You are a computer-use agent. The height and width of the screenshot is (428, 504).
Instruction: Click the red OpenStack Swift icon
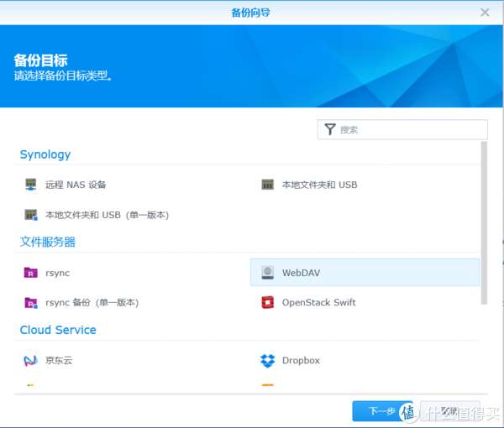click(x=267, y=302)
